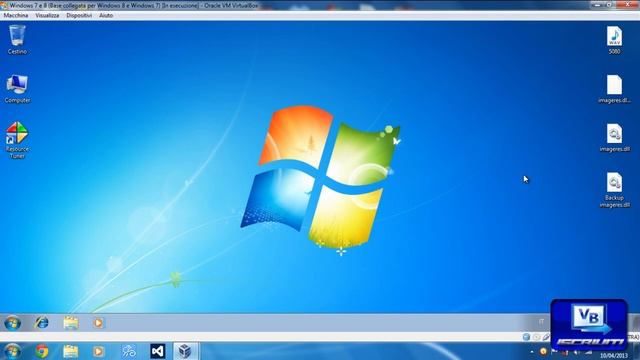The width and height of the screenshot is (640, 360).
Task: Select the blank imageres.dl... file icon
Action: click(614, 89)
